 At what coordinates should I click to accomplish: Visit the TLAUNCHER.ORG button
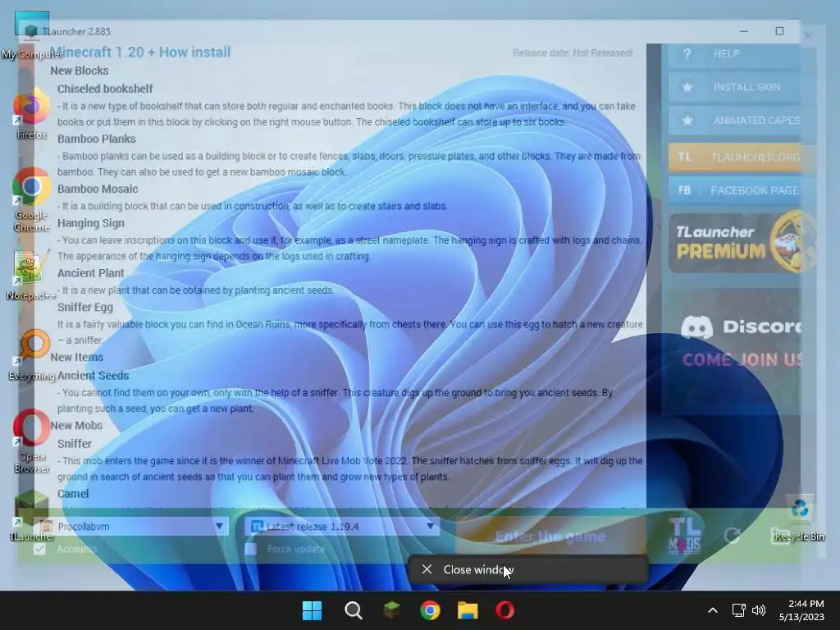734,157
